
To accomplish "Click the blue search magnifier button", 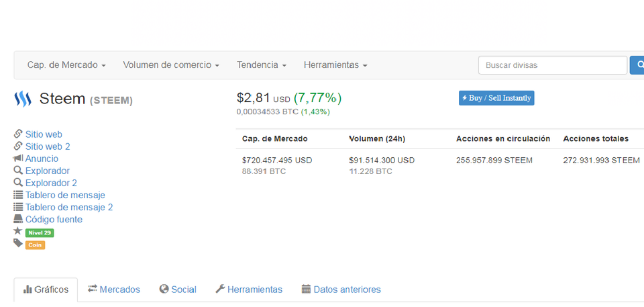I will (638, 65).
